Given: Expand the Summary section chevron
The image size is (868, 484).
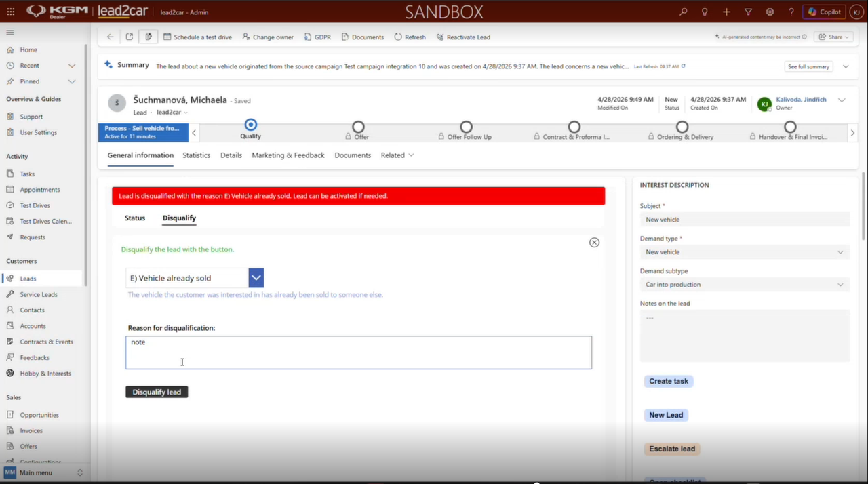Looking at the screenshot, I should (x=846, y=66).
